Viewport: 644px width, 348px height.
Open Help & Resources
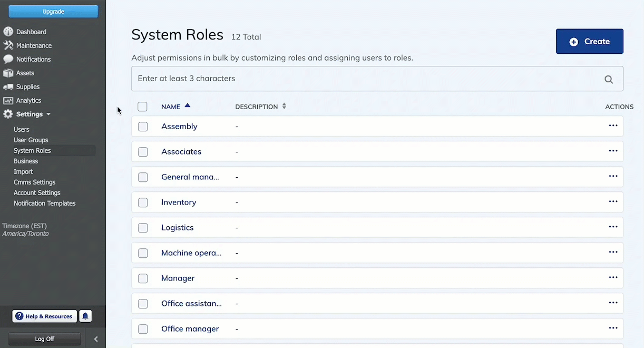click(45, 316)
